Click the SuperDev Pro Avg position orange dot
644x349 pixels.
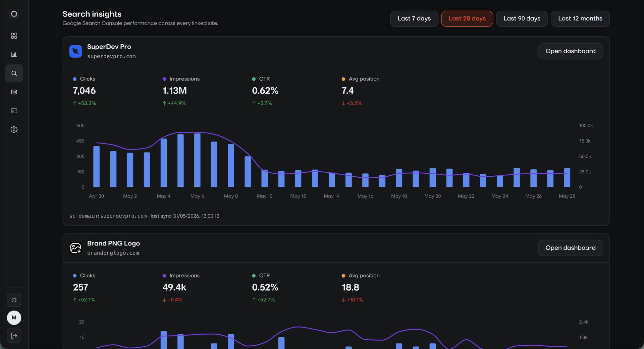pyautogui.click(x=343, y=79)
